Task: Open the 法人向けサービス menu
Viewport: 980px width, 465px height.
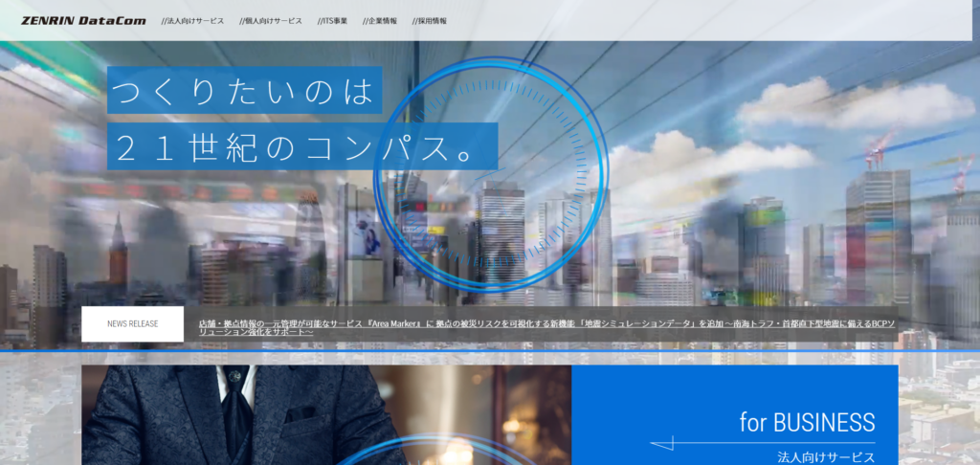Action: click(x=192, y=21)
